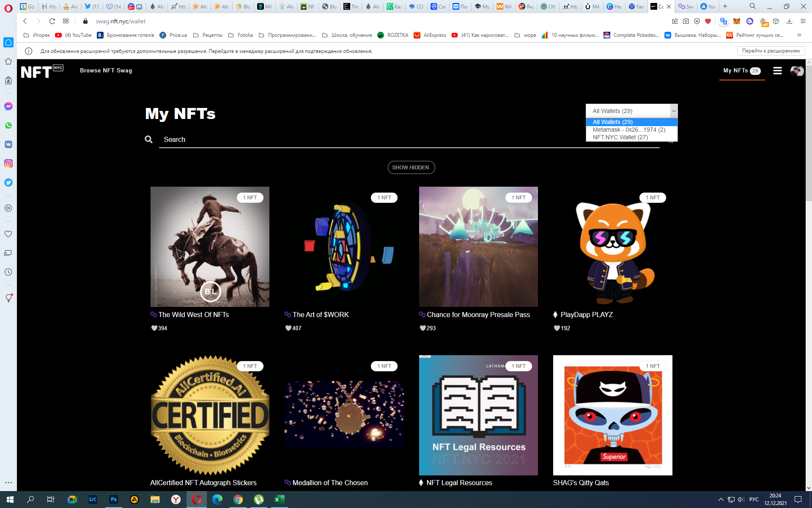This screenshot has width=812, height=508.
Task: Open the AliExpress bookmark
Action: [430, 35]
